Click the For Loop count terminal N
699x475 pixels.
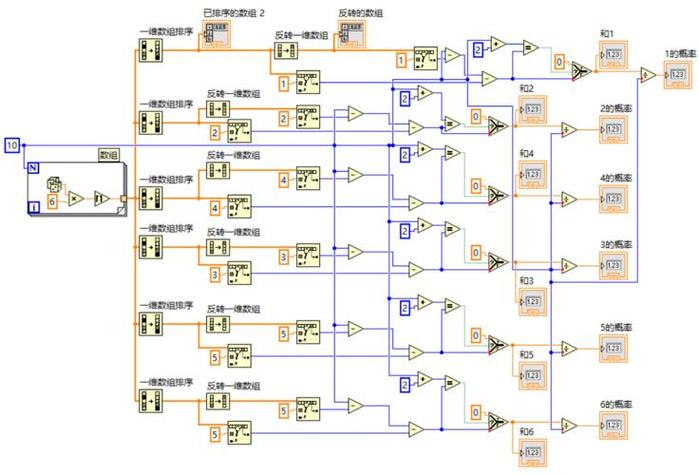tap(35, 169)
